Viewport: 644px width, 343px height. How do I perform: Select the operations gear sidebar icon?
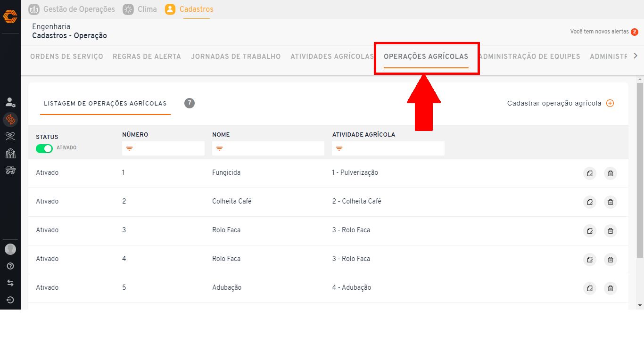click(10, 120)
